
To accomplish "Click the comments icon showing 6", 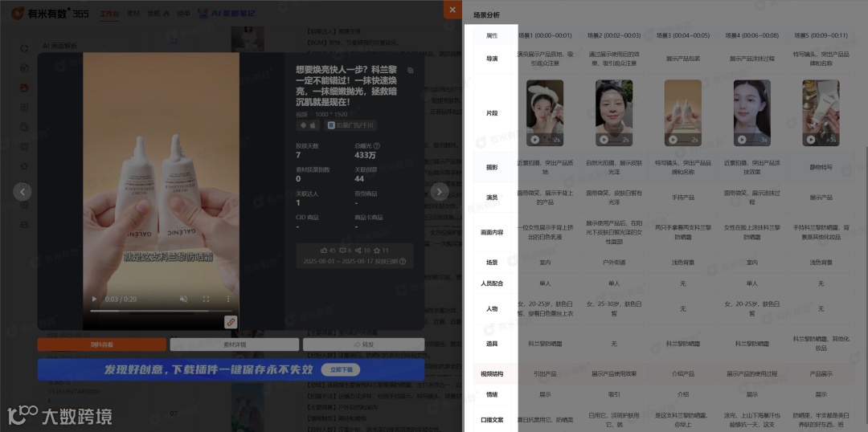I will [x=342, y=251].
